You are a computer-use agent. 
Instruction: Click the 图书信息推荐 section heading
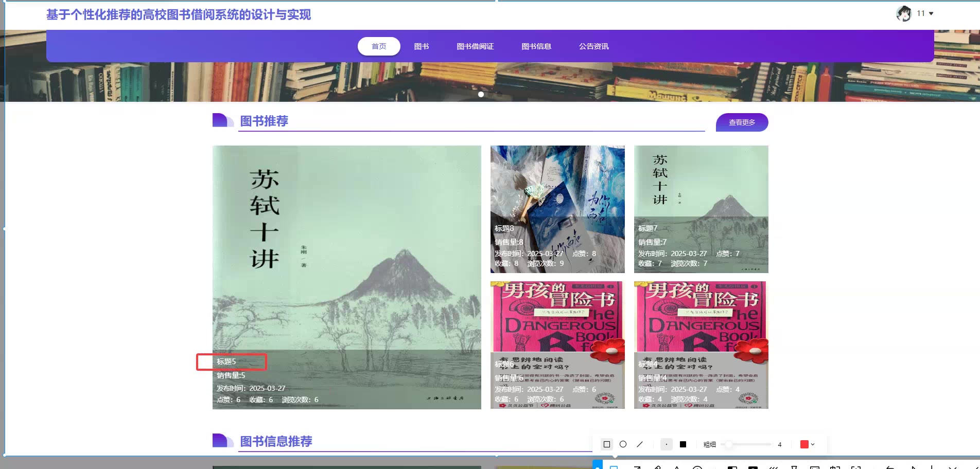pos(276,441)
